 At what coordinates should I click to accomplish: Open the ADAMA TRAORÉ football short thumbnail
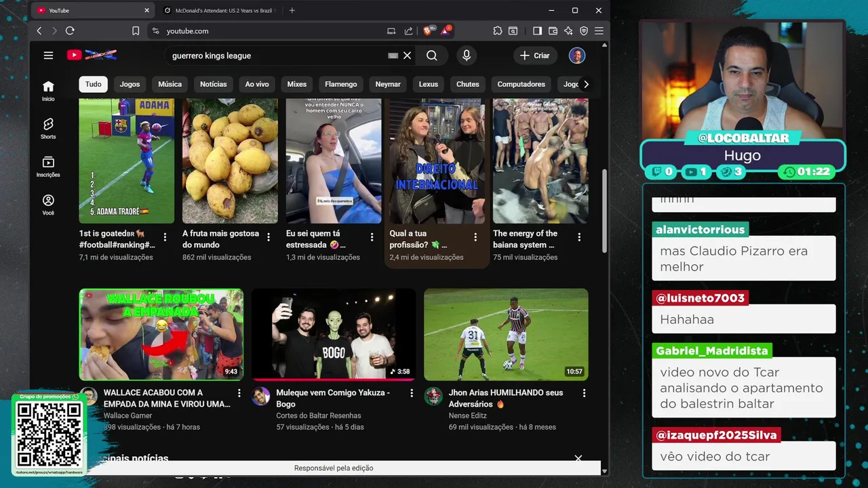pos(127,161)
